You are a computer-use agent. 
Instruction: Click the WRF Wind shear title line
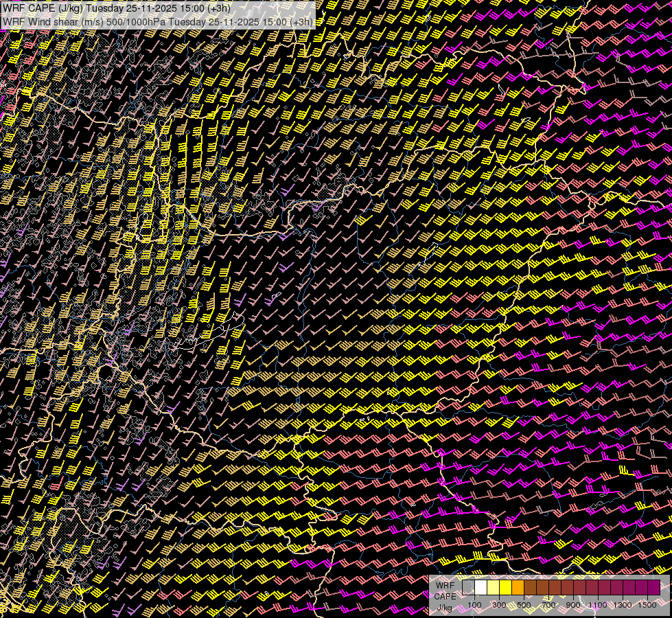pyautogui.click(x=157, y=22)
